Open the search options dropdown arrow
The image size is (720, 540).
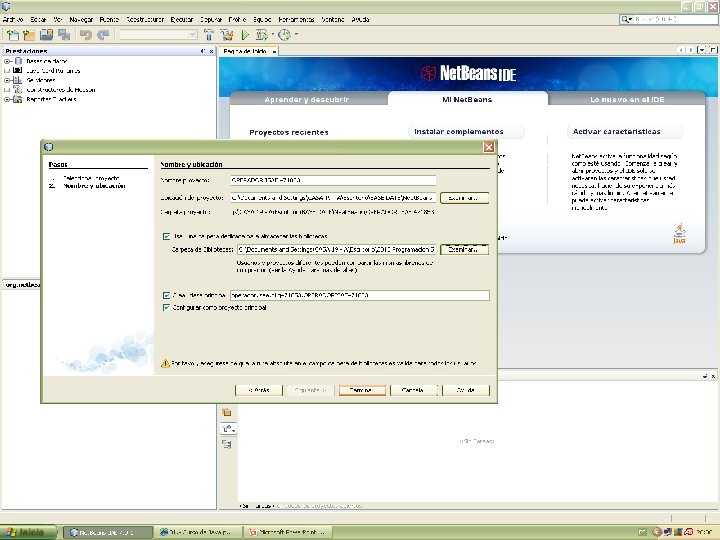(x=630, y=19)
